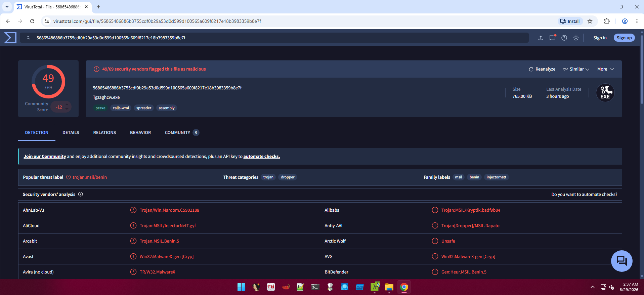Screen dimensions: 644x295
Task: Click the Reanalyze button
Action: (542, 69)
